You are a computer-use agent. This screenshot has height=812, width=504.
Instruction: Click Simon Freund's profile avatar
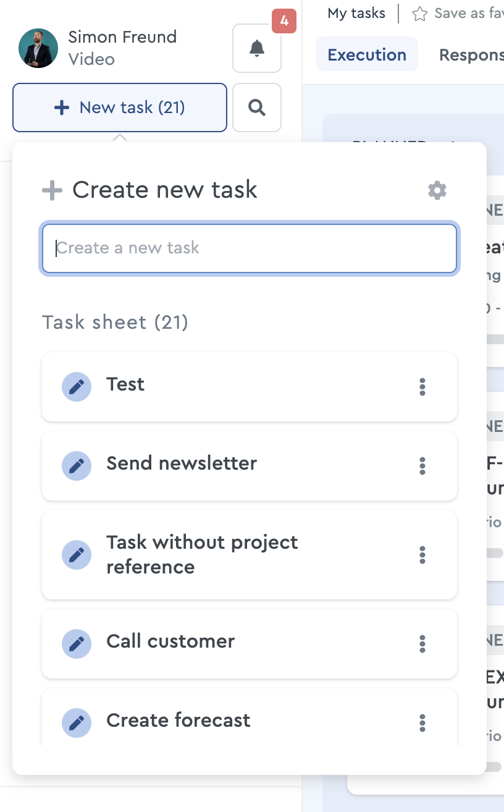pyautogui.click(x=38, y=48)
